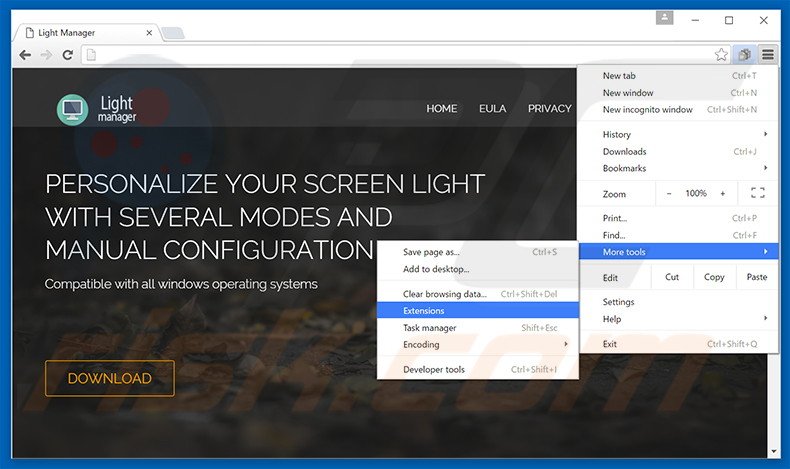Open Settings from the menu
This screenshot has width=790, height=469.
pyautogui.click(x=678, y=302)
